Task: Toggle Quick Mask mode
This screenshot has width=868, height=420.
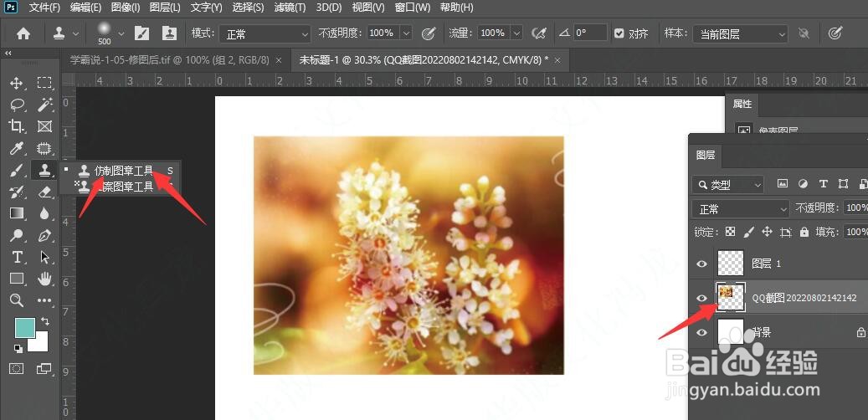Action: click(17, 368)
